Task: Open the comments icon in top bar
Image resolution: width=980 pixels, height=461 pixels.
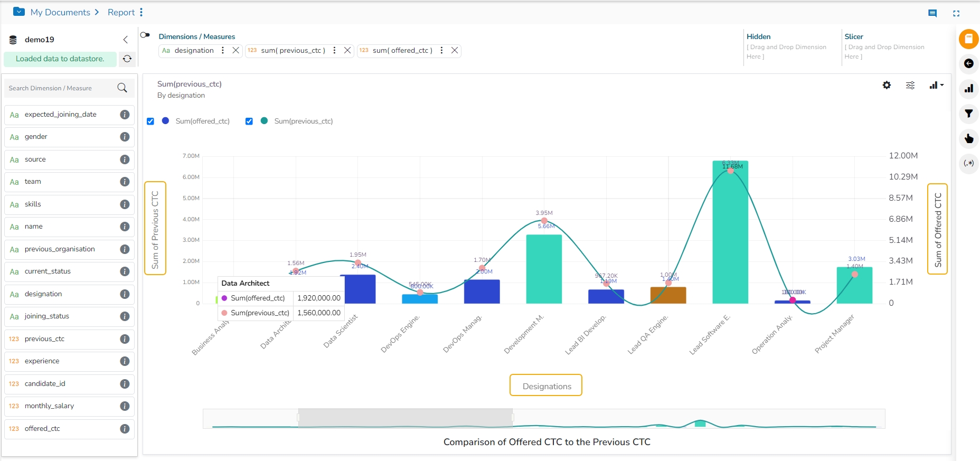Action: click(x=932, y=13)
